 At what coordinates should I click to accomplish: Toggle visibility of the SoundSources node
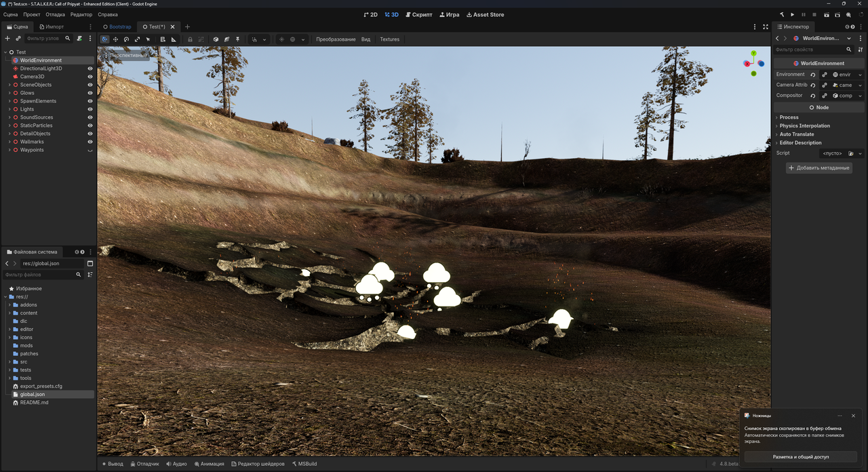90,117
